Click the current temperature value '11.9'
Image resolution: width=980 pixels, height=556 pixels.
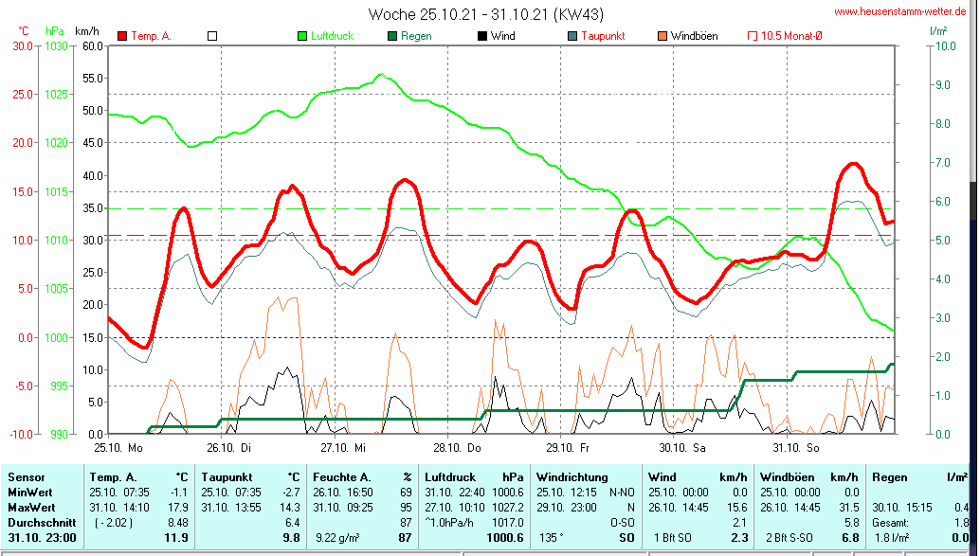pyautogui.click(x=176, y=537)
